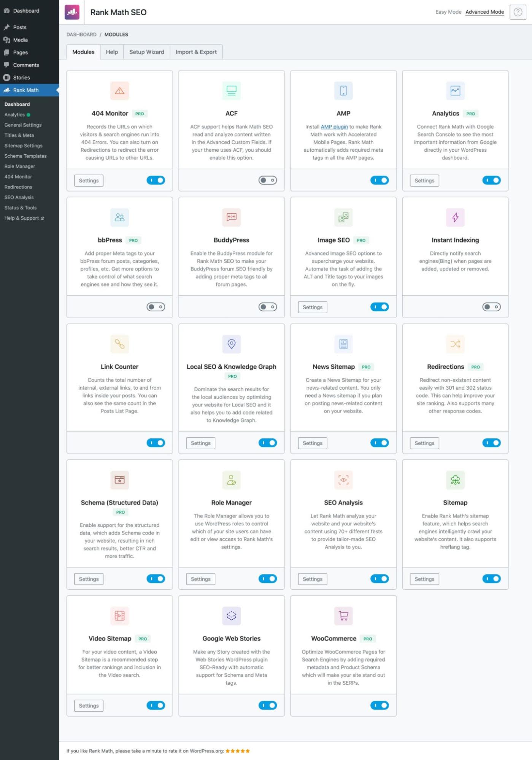Viewport: 532px width, 760px height.
Task: Click the BuddyPress chat bubble icon
Action: 231,217
